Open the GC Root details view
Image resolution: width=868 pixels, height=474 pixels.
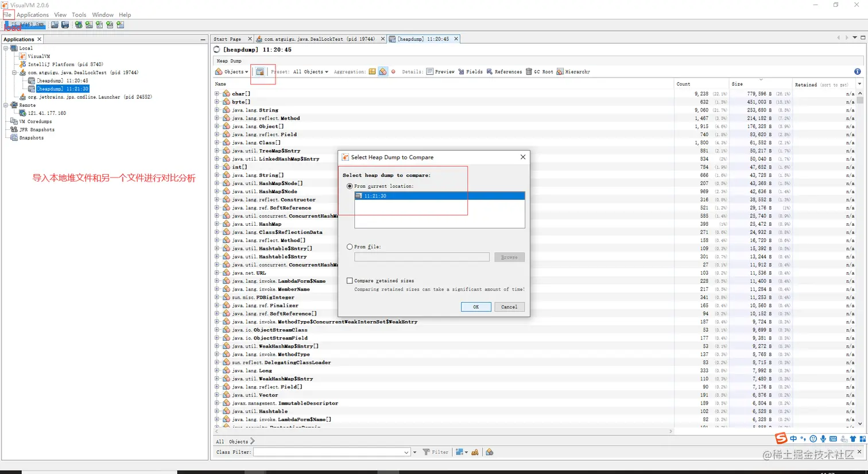[540, 72]
